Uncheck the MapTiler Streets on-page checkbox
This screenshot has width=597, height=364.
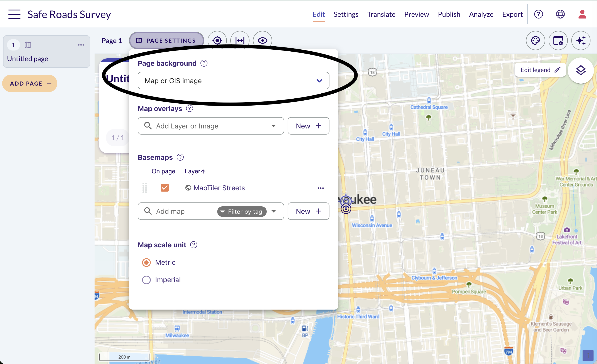[x=165, y=188]
